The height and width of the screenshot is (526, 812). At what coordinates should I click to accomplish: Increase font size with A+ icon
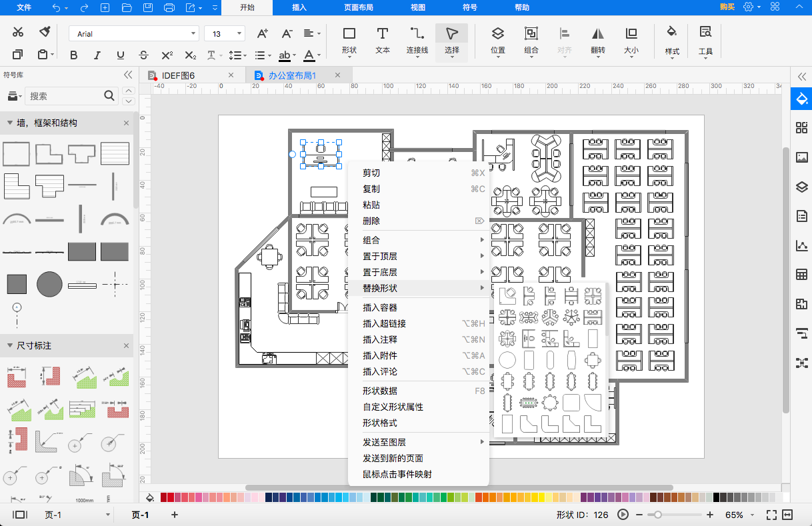(x=263, y=33)
